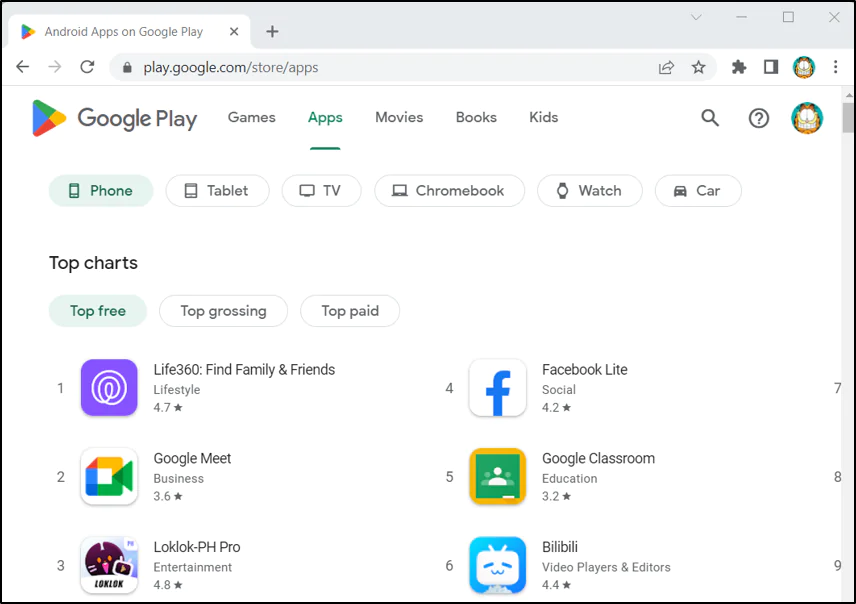Open the Movies section

pos(399,117)
